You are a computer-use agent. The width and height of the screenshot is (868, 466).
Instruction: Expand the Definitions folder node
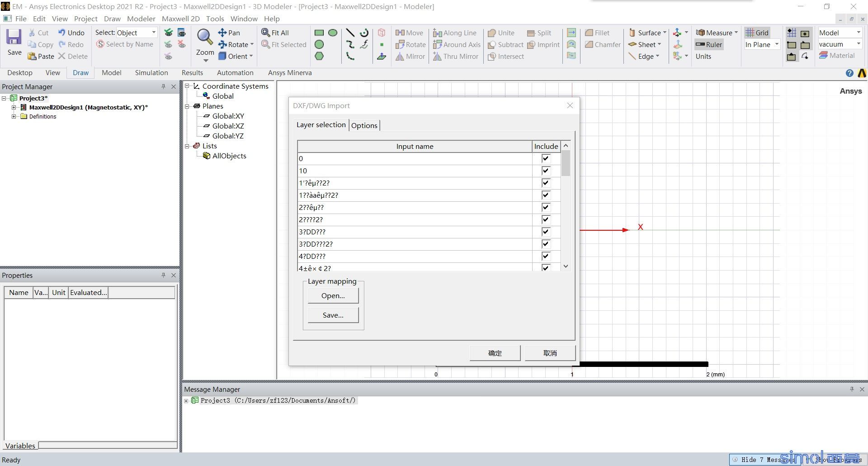pos(14,116)
